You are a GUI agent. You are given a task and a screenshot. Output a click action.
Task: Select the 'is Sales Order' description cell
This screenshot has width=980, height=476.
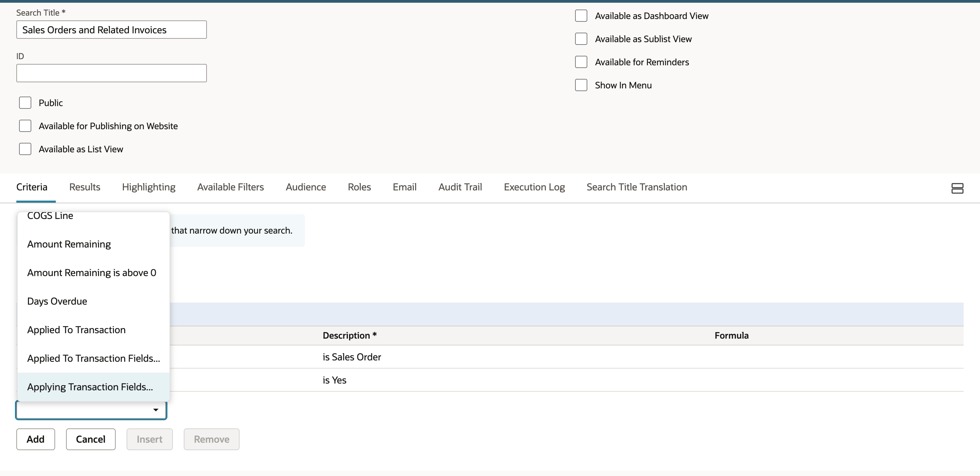pos(352,357)
